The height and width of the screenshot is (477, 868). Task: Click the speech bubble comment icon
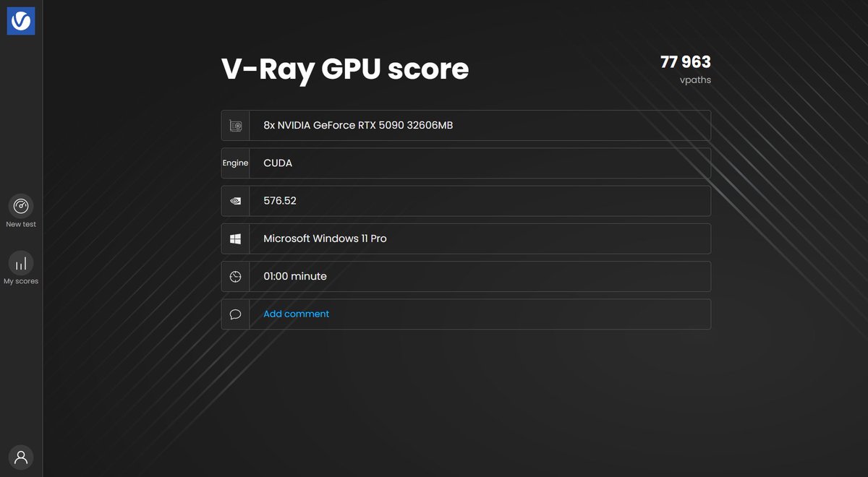(x=236, y=314)
